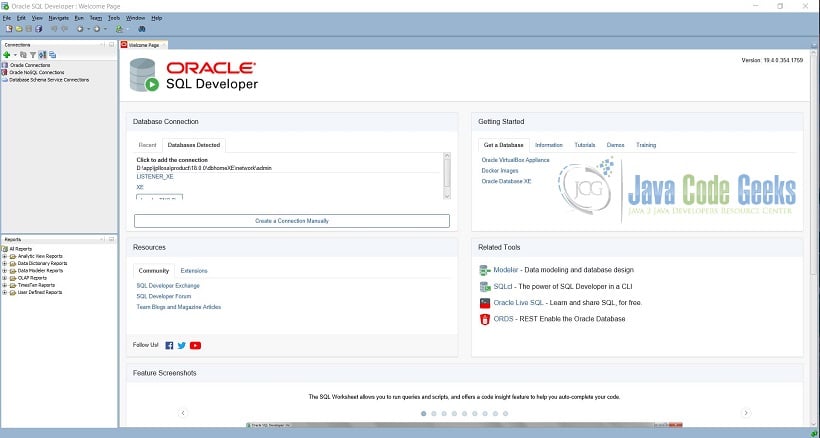The image size is (820, 438).
Task: Click the green plus New Connection icon
Action: [x=7, y=54]
